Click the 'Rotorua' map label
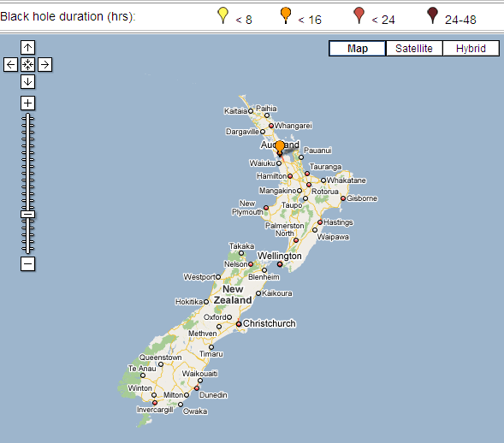 (325, 192)
